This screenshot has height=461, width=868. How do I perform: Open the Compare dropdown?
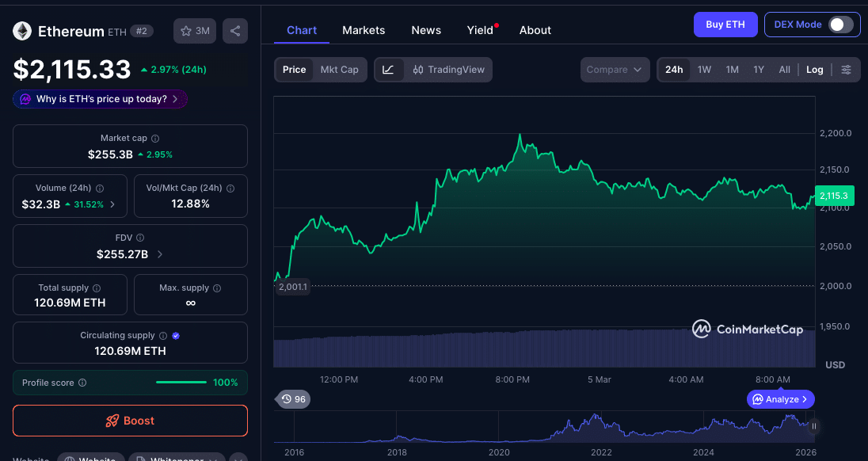click(615, 70)
